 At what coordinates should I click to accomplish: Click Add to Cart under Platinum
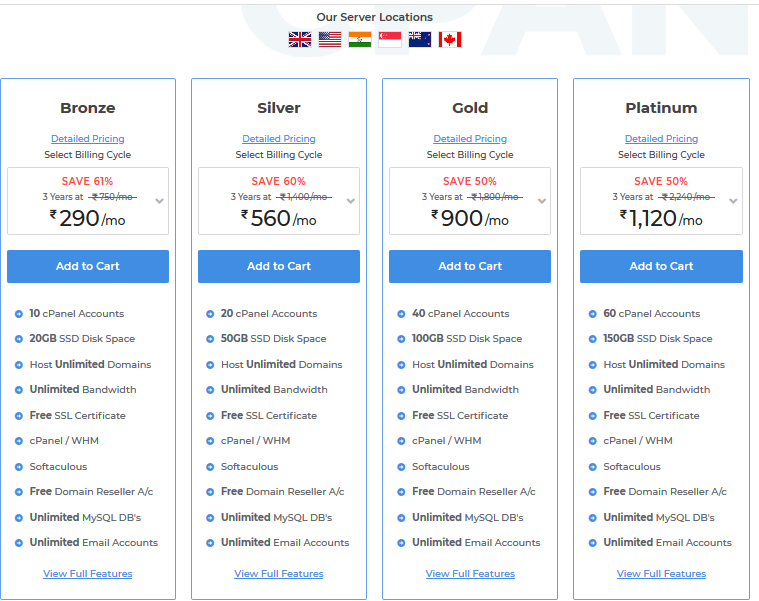[661, 266]
